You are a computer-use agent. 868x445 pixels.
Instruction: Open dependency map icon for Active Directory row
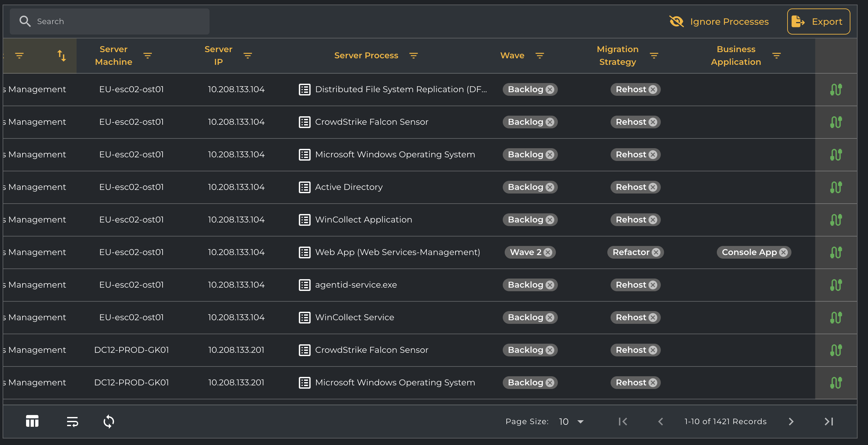tap(836, 187)
